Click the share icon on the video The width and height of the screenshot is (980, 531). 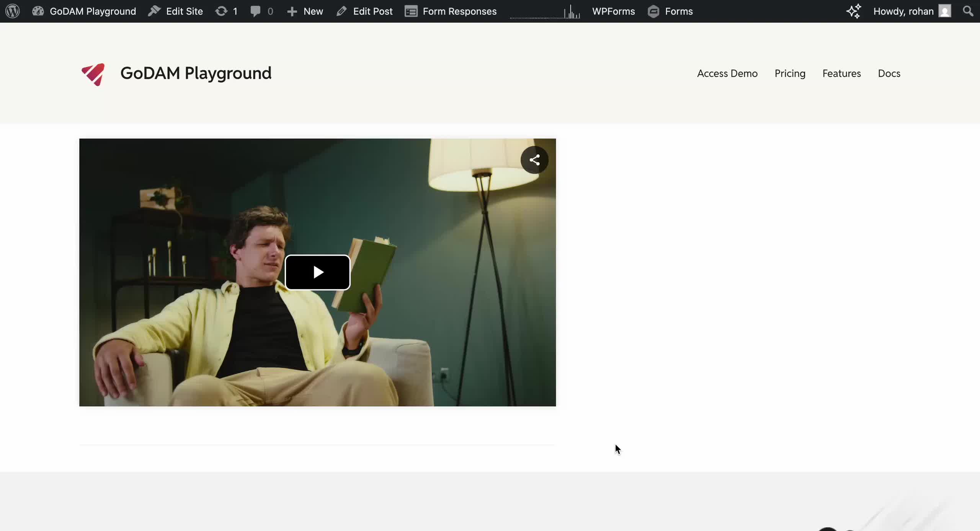(x=534, y=160)
